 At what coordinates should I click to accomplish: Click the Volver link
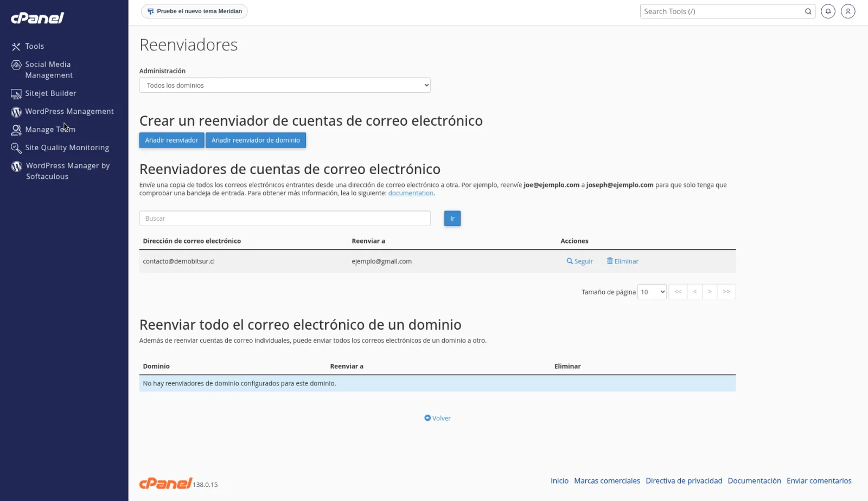pos(437,418)
